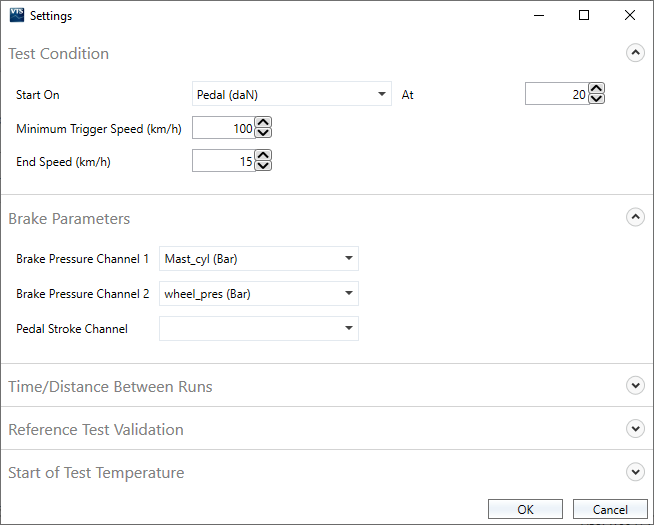
Task: Click the Minimum Trigger Speed input field
Action: click(223, 128)
